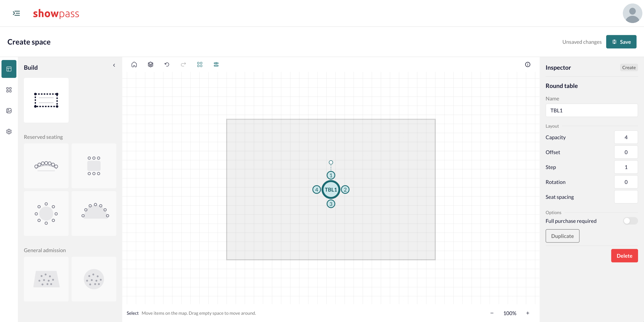
Task: Zoom out with the minus button
Action: click(492, 313)
